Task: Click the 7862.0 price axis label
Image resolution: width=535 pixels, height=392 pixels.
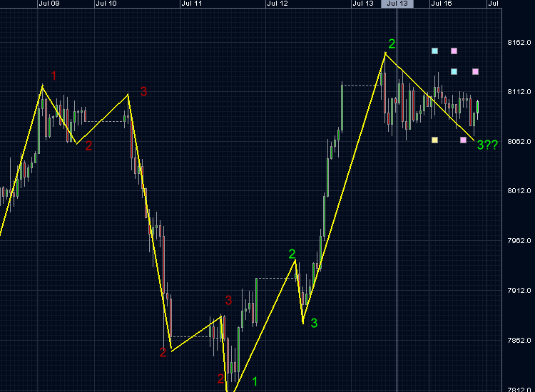Action: coord(519,340)
